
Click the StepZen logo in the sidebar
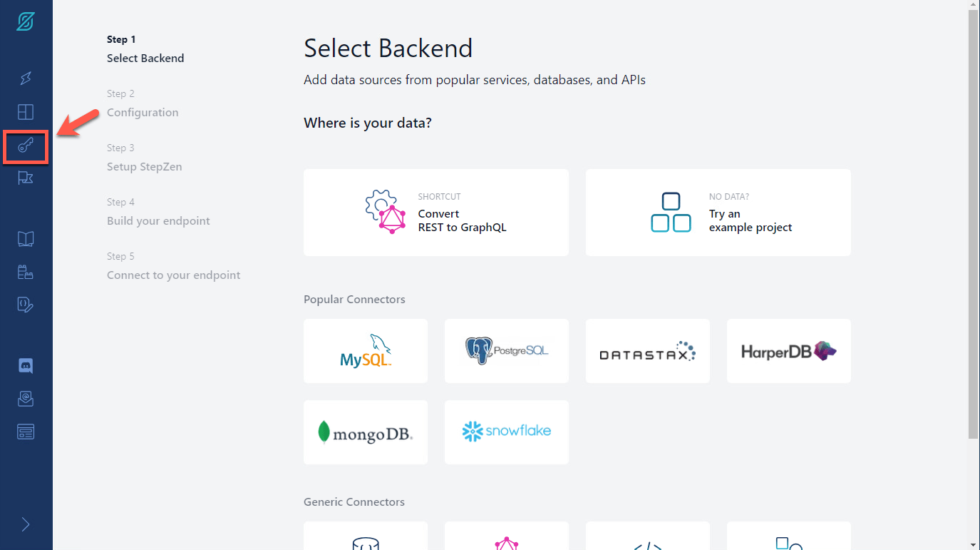[26, 21]
